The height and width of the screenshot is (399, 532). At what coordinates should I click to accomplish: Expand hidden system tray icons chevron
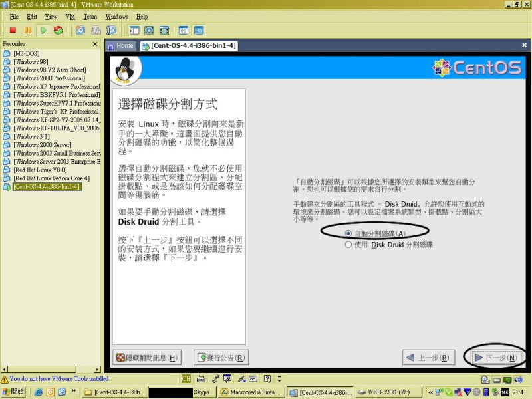(x=430, y=392)
